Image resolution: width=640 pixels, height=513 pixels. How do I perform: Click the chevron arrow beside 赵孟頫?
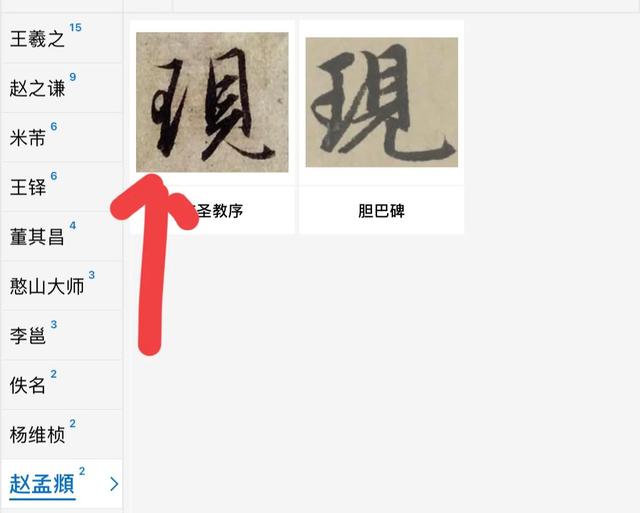(x=114, y=484)
